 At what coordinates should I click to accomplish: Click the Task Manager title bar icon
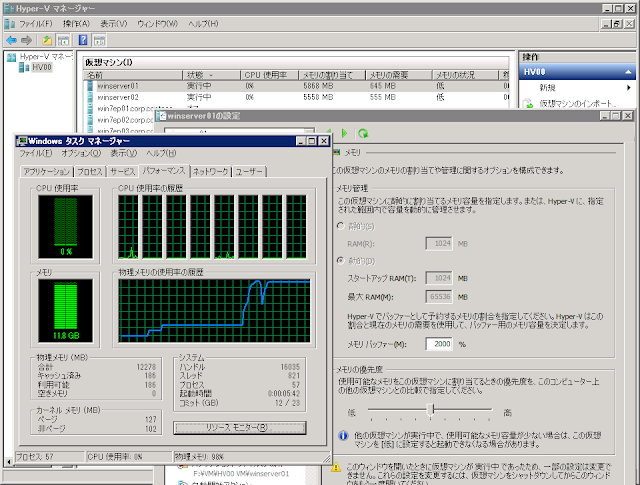tap(22, 141)
